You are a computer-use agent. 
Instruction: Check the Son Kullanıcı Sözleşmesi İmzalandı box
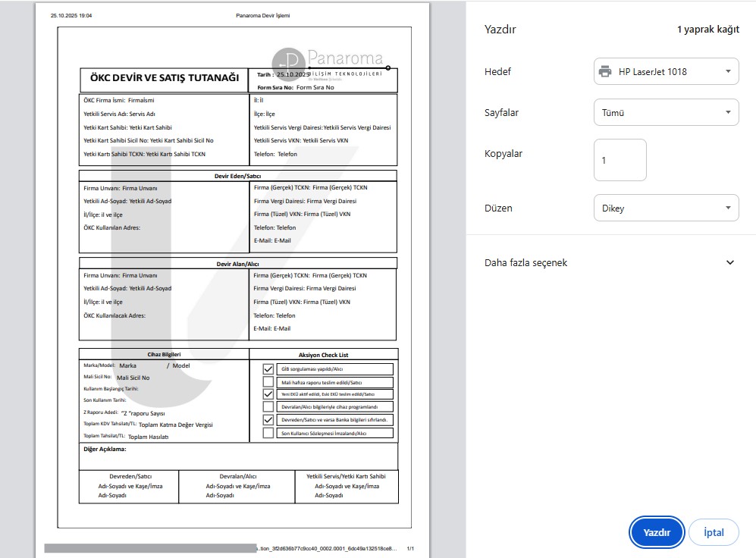268,433
